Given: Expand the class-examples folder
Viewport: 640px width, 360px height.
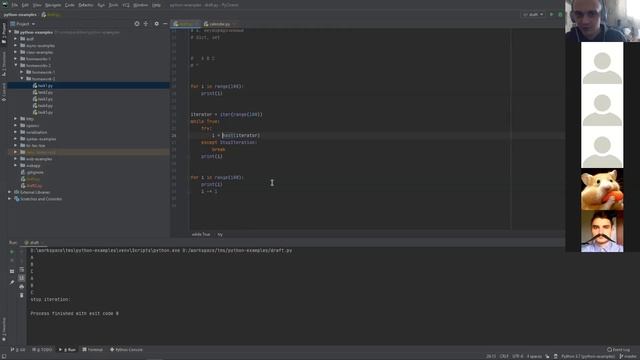Looking at the screenshot, I should coord(16,52).
